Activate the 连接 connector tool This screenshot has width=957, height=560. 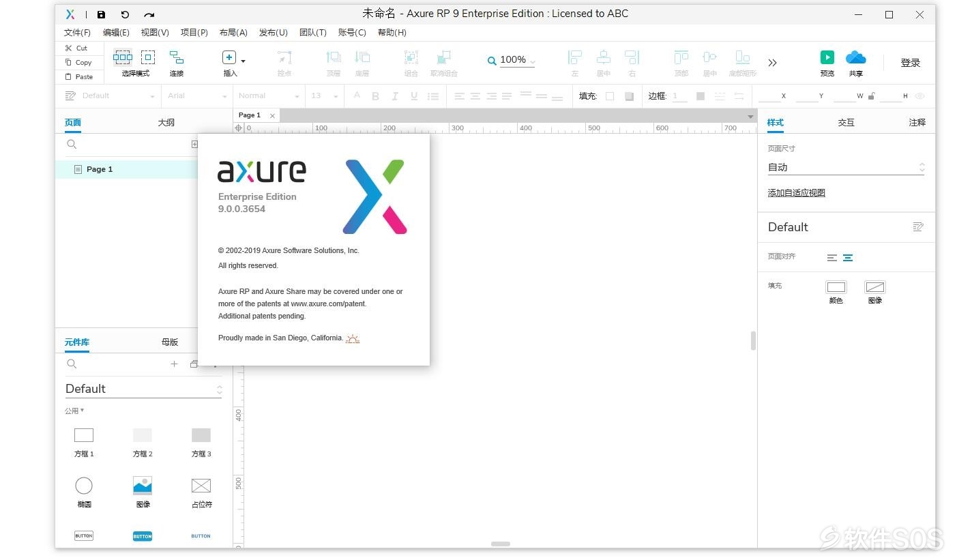(x=177, y=57)
